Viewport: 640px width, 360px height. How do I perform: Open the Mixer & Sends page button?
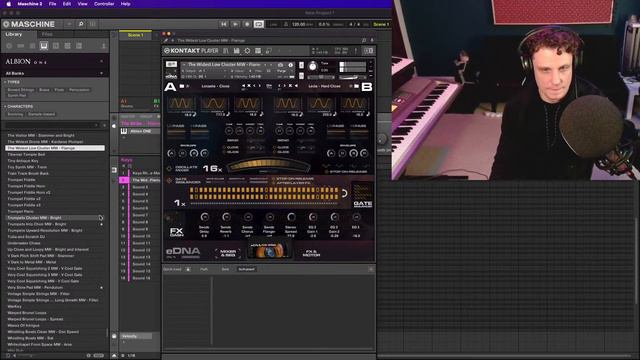click(228, 253)
